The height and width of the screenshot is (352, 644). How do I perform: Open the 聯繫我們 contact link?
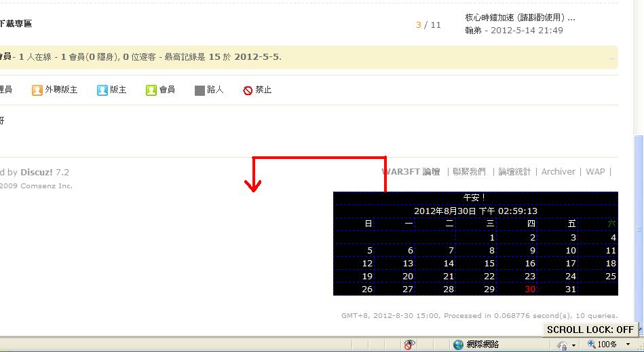coord(469,171)
